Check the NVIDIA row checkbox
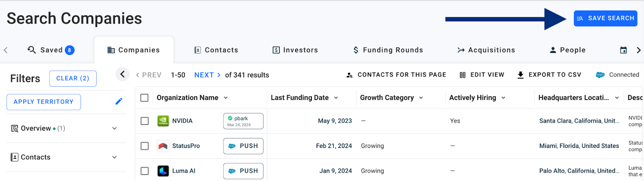This screenshot has width=644, height=181. tap(144, 121)
